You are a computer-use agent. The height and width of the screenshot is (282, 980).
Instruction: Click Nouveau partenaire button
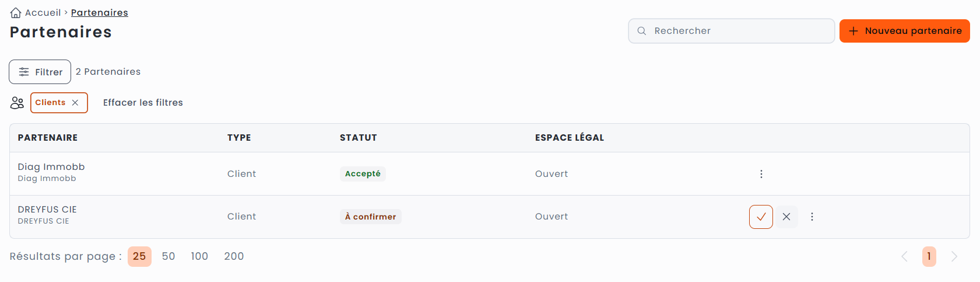[904, 31]
